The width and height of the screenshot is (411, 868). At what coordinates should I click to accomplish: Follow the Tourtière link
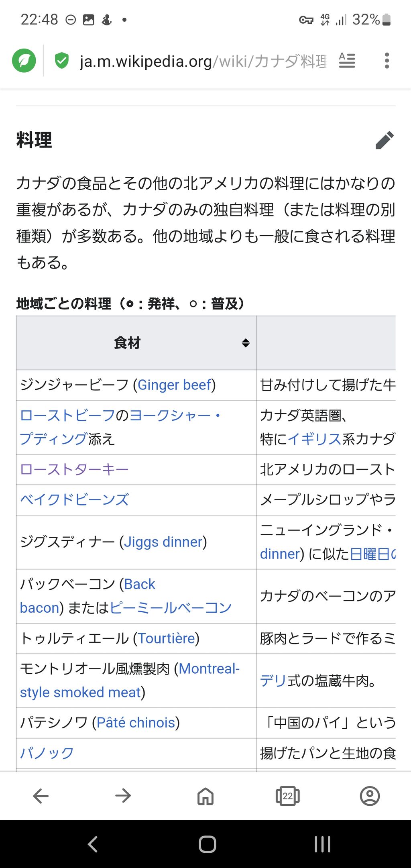[167, 638]
